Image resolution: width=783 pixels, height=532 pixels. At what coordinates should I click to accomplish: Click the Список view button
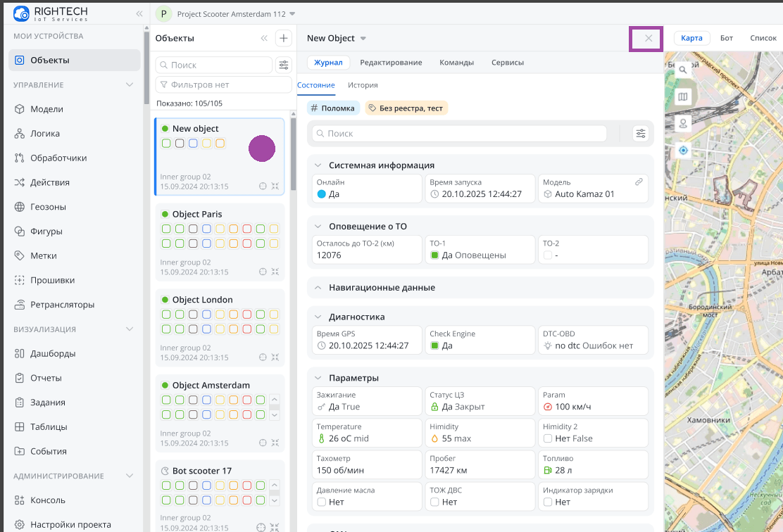[763, 38]
